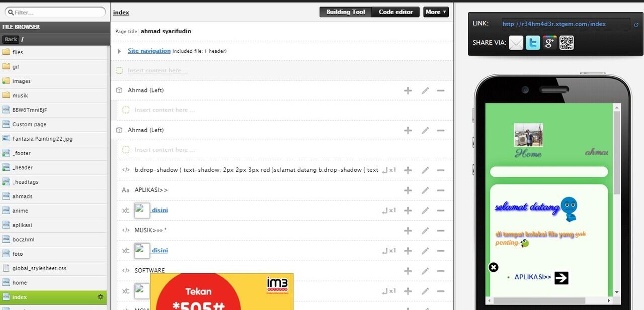Click the Home photo thumbnail in preview
The width and height of the screenshot is (644, 310).
click(x=528, y=135)
